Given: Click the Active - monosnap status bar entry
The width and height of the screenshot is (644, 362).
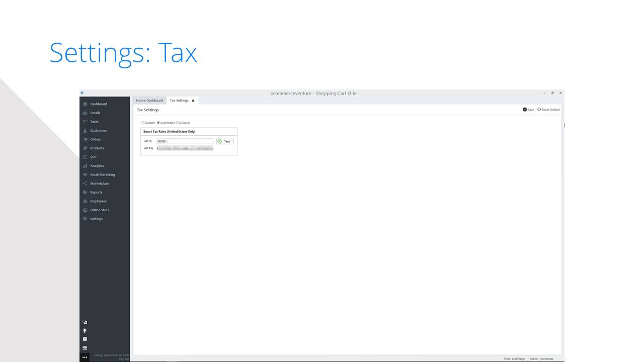Looking at the screenshot, I should tap(541, 358).
